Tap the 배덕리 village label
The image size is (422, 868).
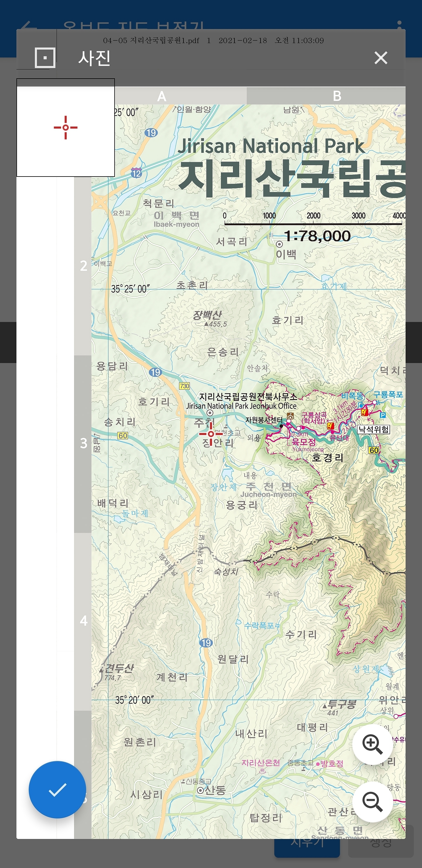click(113, 503)
